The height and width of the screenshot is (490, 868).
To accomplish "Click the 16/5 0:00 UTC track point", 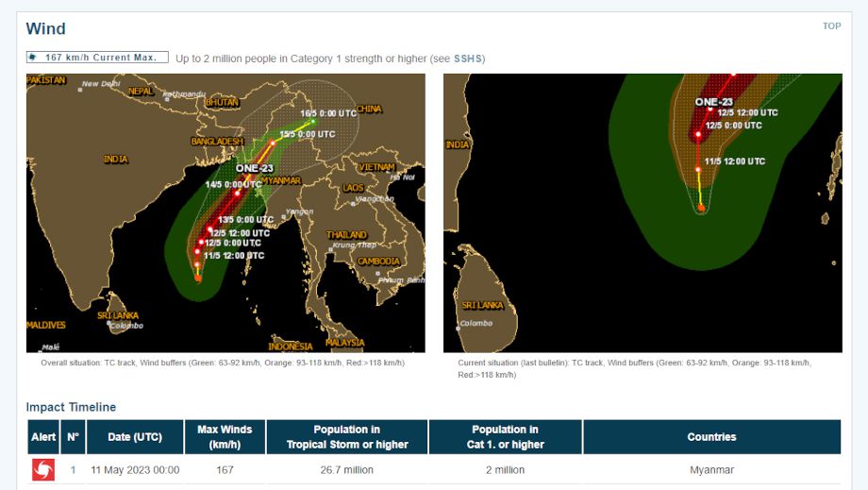I will coord(313,120).
